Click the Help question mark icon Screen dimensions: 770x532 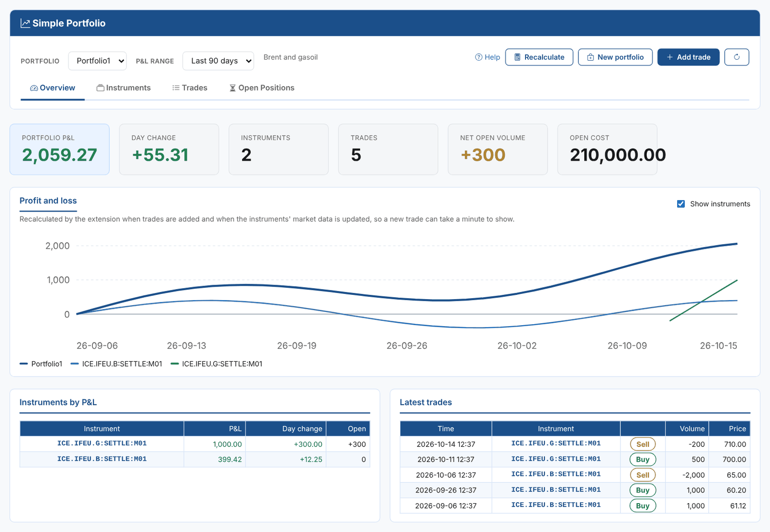[478, 57]
